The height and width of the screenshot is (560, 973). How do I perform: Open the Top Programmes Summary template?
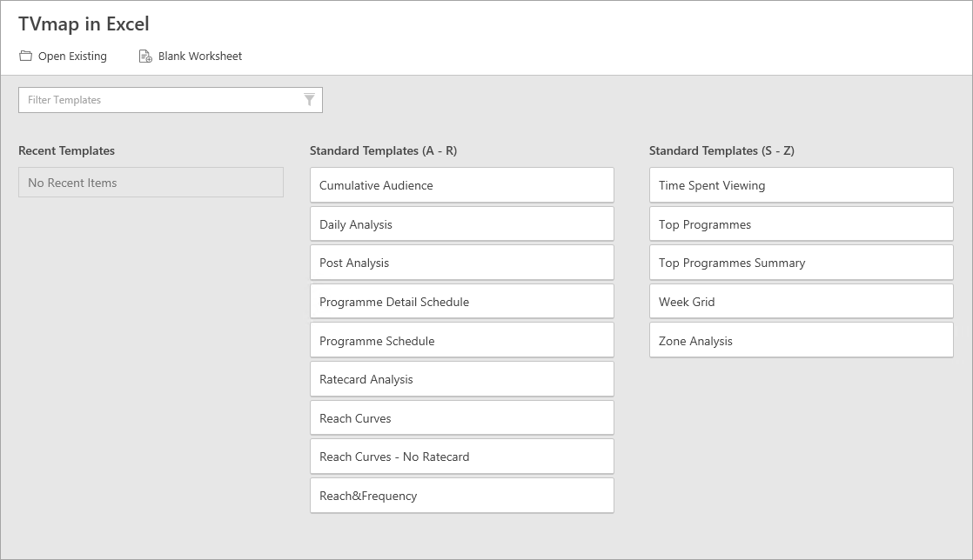coord(801,263)
